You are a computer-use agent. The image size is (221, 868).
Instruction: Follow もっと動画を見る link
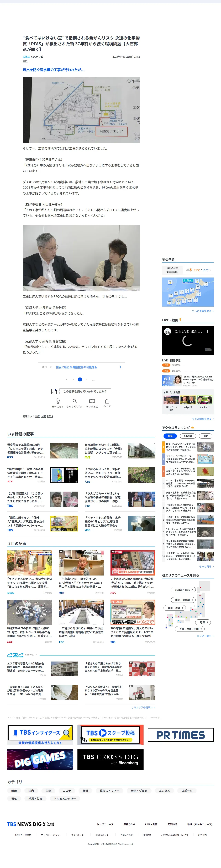(x=203, y=419)
